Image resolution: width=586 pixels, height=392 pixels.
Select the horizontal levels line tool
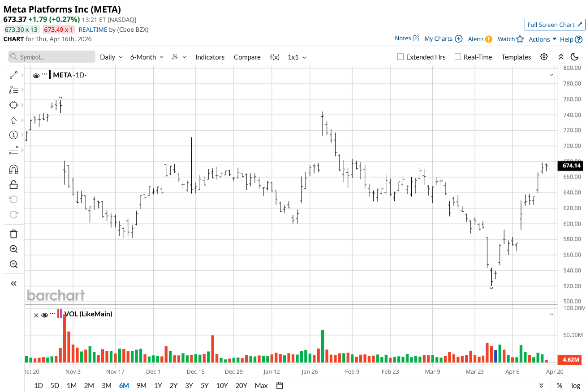pos(13,150)
